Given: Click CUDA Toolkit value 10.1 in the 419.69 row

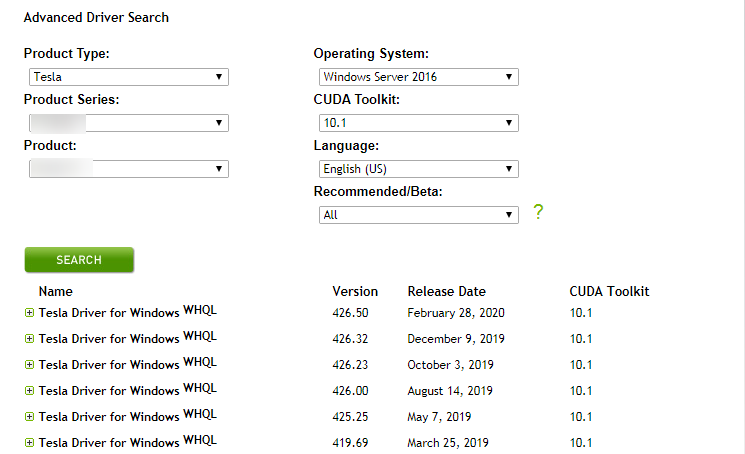Looking at the screenshot, I should [581, 443].
